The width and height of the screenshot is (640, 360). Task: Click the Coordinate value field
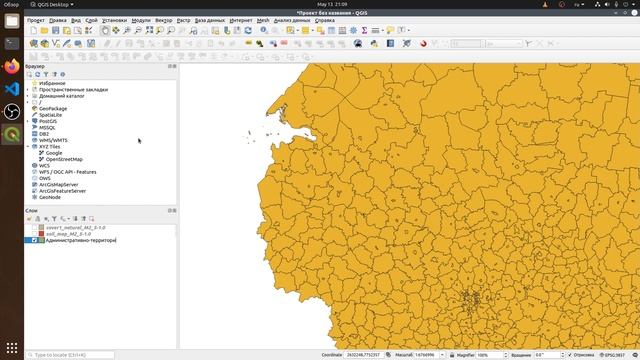coord(363,355)
